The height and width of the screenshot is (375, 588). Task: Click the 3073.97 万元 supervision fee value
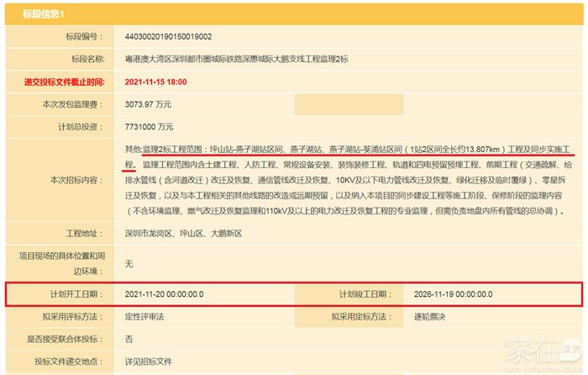[x=149, y=104]
